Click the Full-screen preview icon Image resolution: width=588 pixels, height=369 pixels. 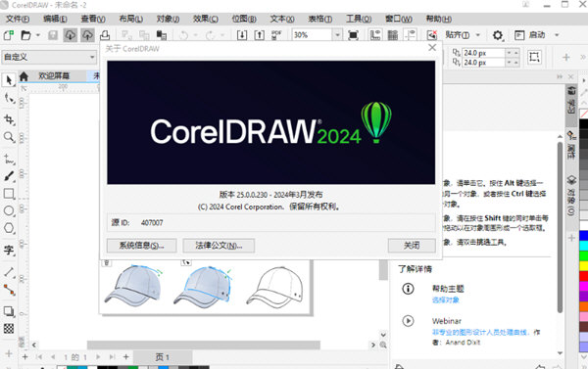tap(353, 35)
